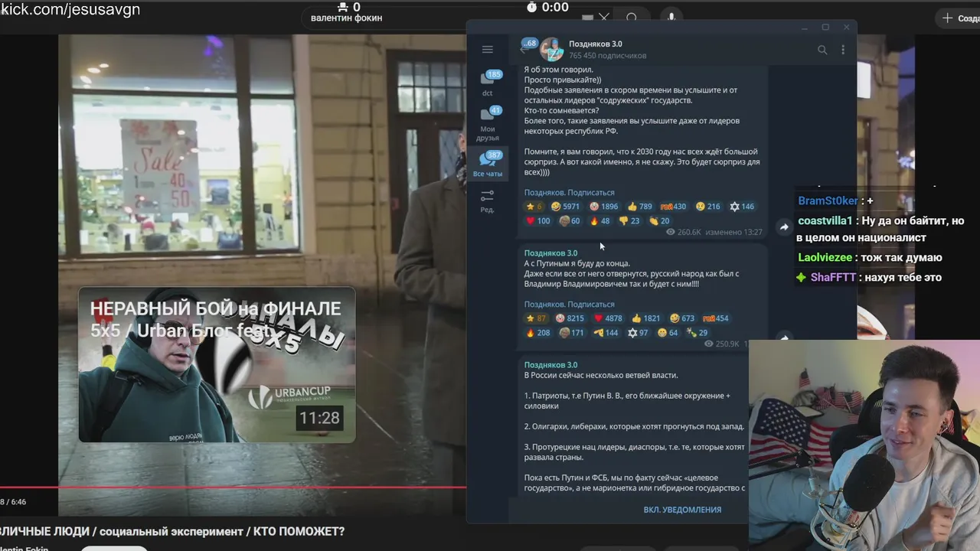The height and width of the screenshot is (551, 980).
Task: Click the clown reaction with 8215
Action: click(x=570, y=318)
